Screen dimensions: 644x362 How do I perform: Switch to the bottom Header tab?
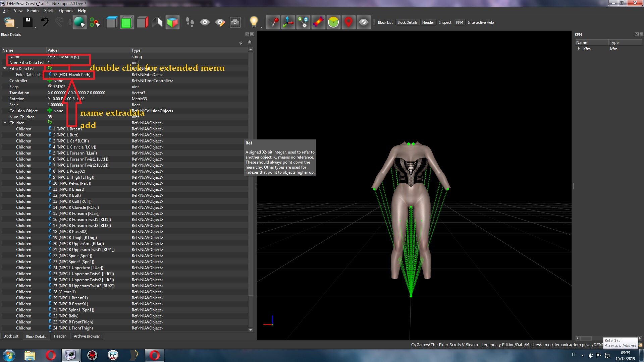click(x=60, y=336)
